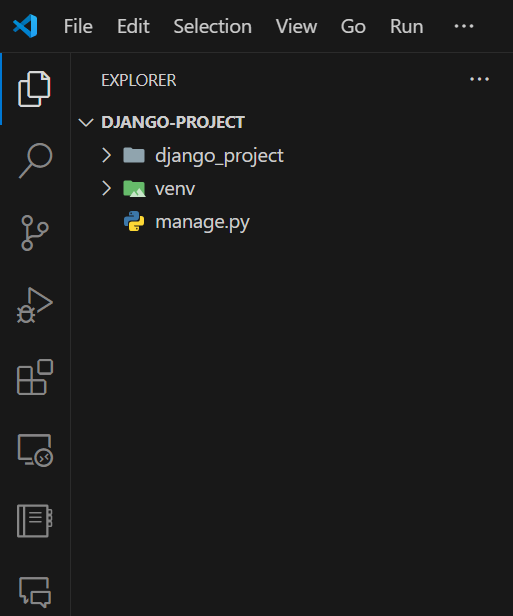Click the EXPLORER panel title

pyautogui.click(x=139, y=81)
